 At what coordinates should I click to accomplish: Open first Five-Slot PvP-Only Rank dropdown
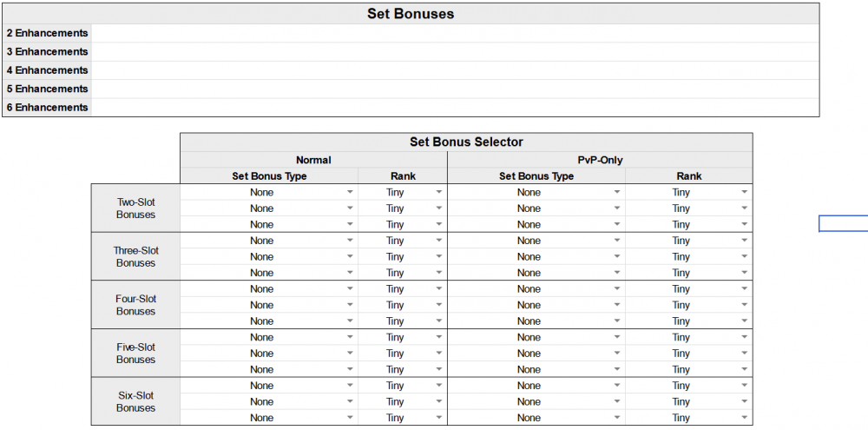pos(745,337)
